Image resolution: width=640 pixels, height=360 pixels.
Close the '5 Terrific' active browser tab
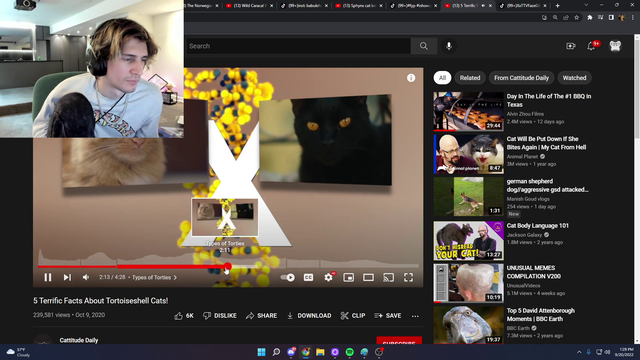[x=490, y=6]
